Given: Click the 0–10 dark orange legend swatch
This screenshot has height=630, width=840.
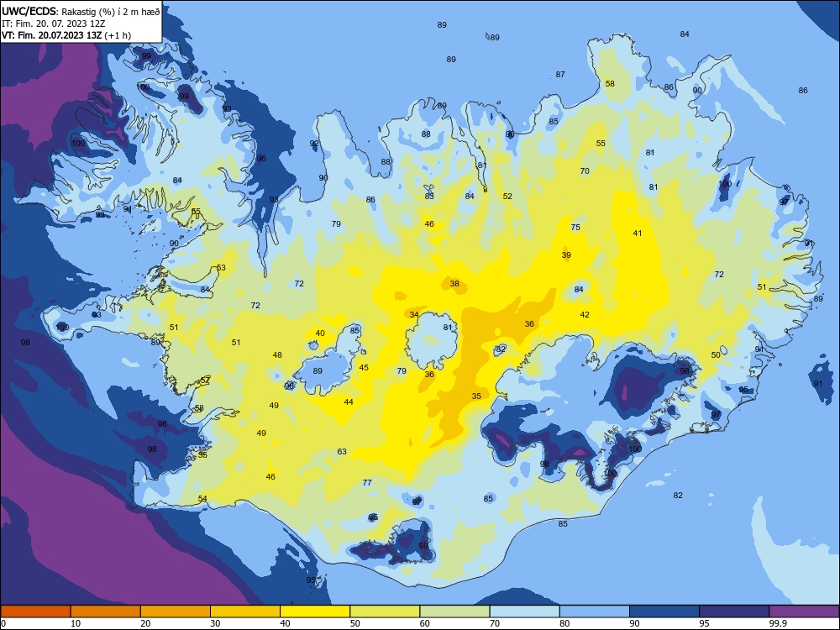Looking at the screenshot, I should pyautogui.click(x=35, y=612).
